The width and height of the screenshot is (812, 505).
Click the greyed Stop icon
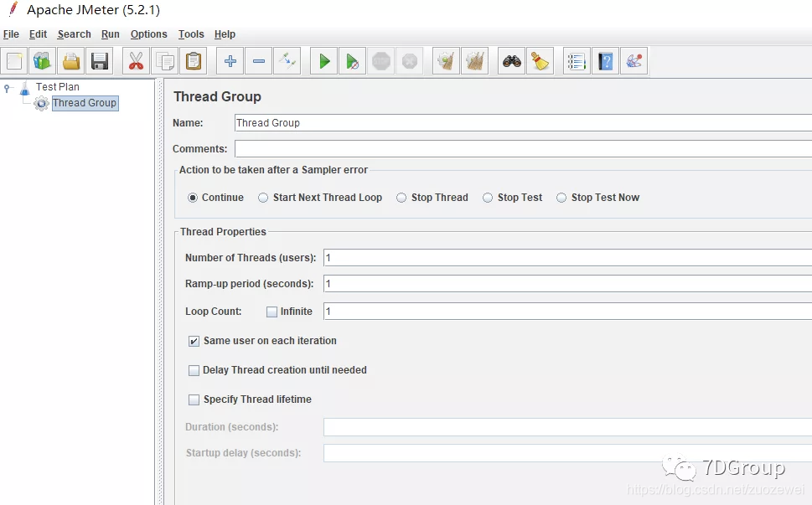[381, 61]
